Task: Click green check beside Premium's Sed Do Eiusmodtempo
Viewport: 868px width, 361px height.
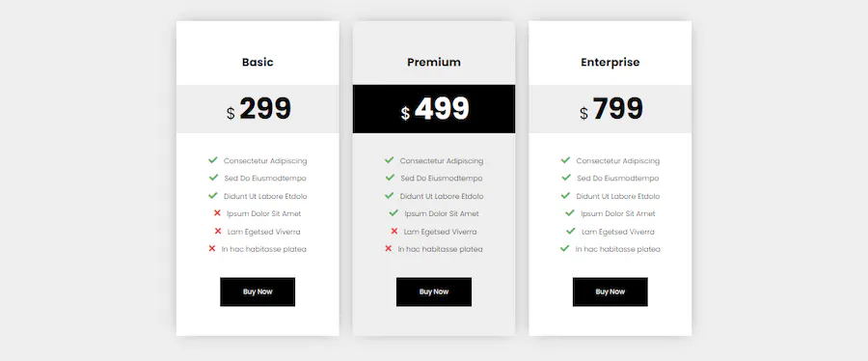Action: (x=391, y=178)
